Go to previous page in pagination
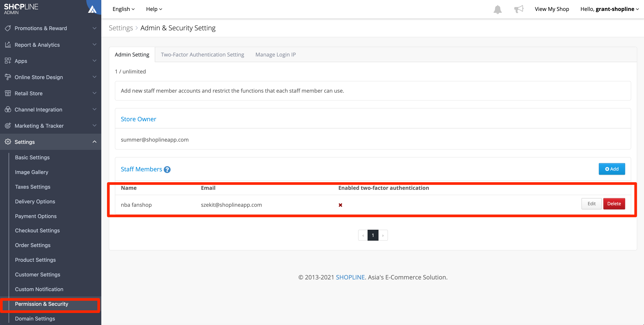The width and height of the screenshot is (644, 325). pos(363,235)
